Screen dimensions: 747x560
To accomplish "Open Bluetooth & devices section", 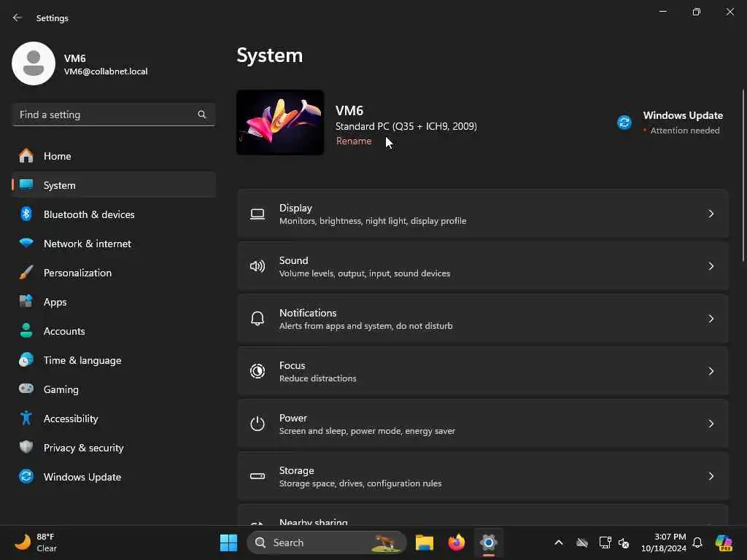I will point(114,214).
